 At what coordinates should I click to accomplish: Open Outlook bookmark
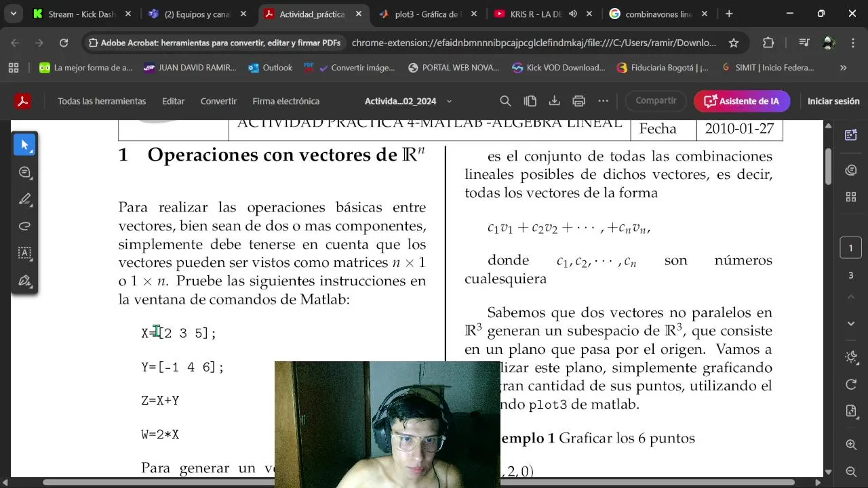271,68
